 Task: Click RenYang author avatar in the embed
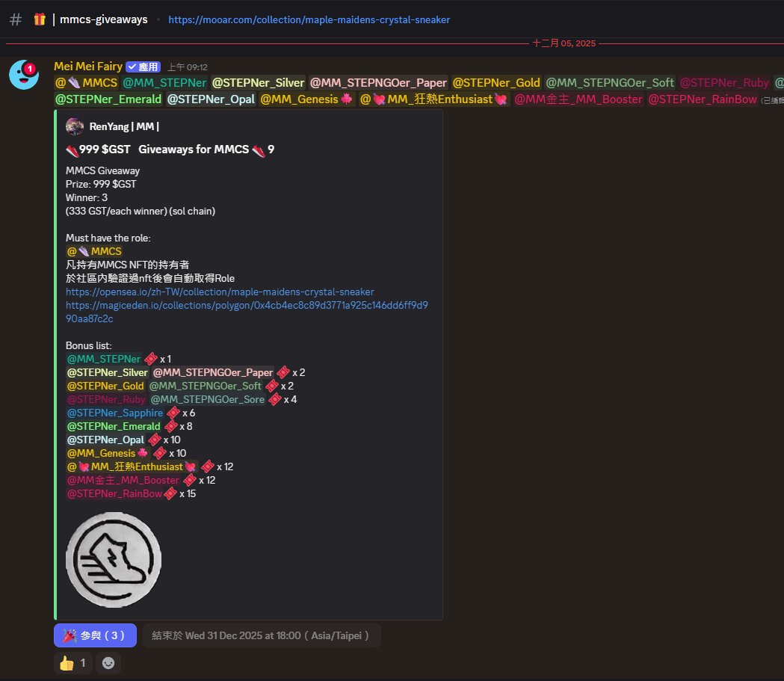pos(75,126)
